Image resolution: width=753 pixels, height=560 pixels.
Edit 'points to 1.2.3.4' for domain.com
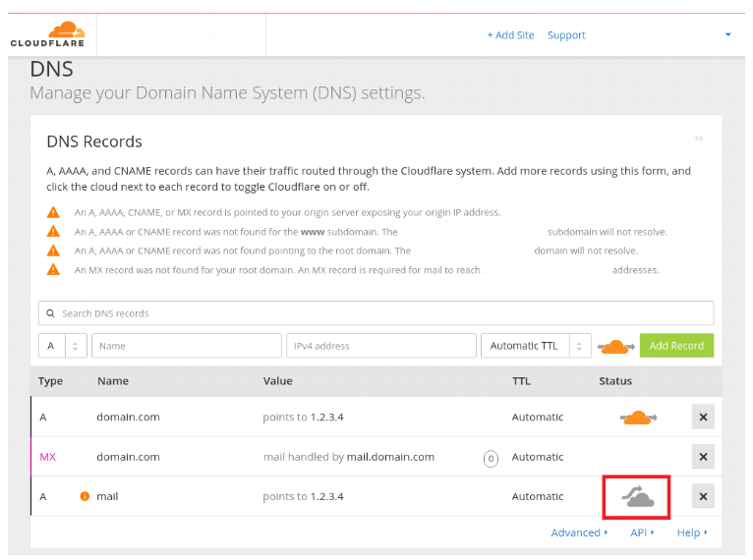click(x=303, y=417)
